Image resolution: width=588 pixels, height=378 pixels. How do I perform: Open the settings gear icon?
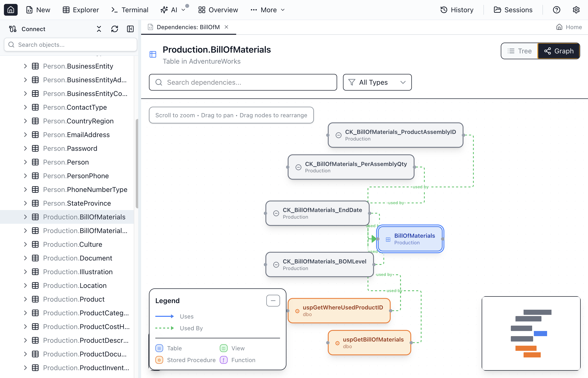(576, 10)
